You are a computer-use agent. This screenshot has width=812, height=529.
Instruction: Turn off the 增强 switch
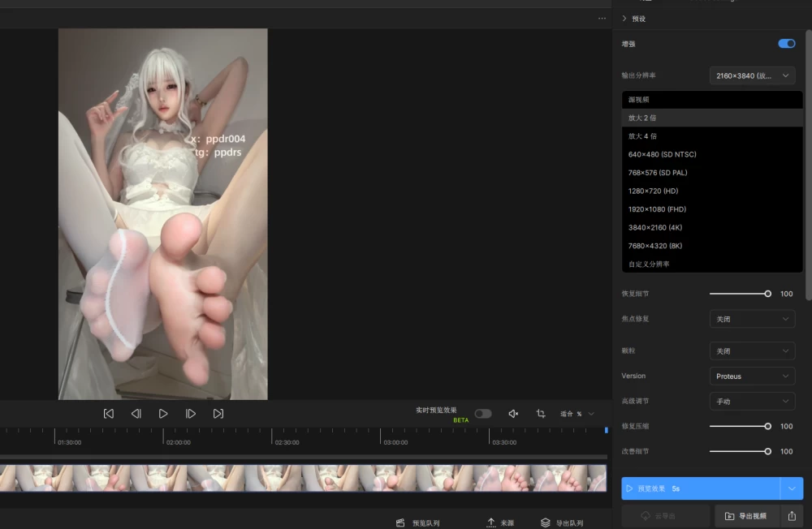coord(787,44)
